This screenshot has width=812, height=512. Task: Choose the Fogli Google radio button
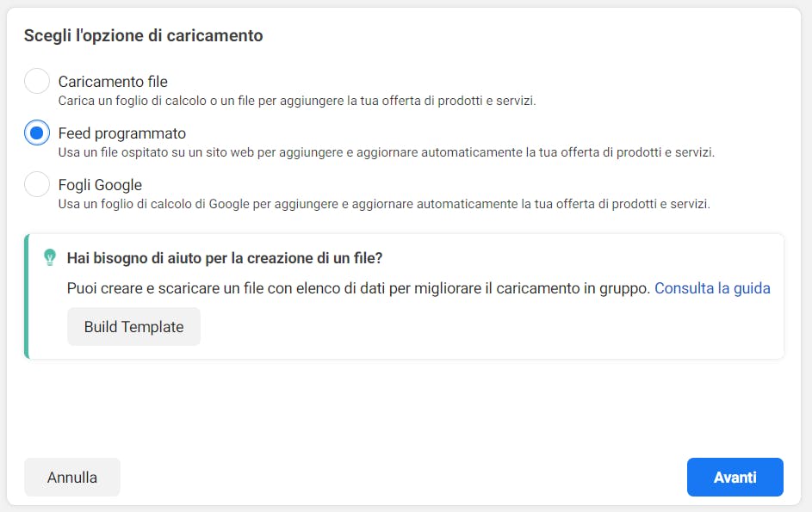(x=37, y=184)
